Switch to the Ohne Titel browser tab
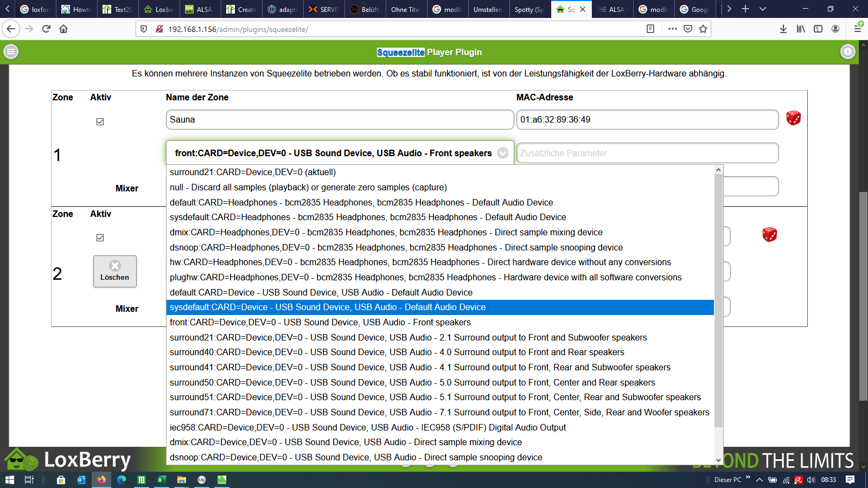Image resolution: width=868 pixels, height=488 pixels. click(406, 9)
